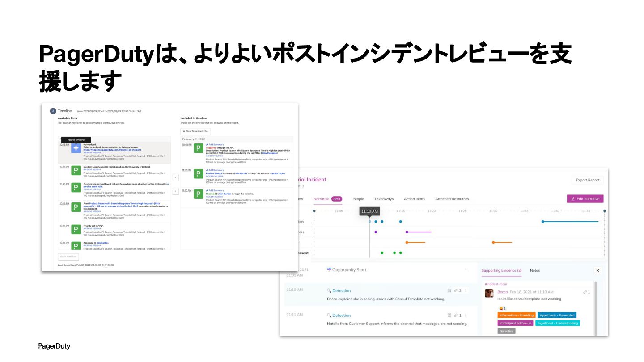The image size is (644, 362).
Task: Click the note icon on the 11:11 AM Detection row
Action: (x=449, y=316)
